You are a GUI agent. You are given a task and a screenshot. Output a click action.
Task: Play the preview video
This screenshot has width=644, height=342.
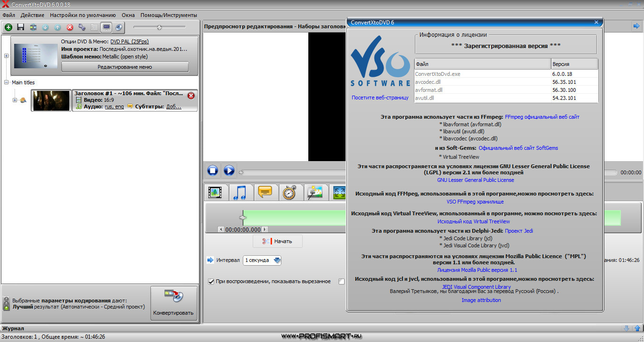click(229, 170)
